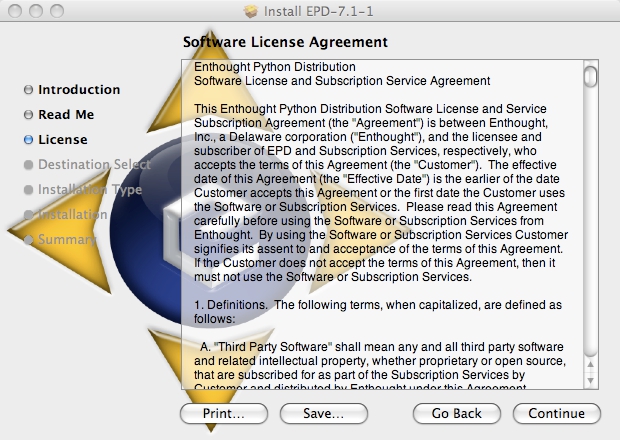The height and width of the screenshot is (440, 620).
Task: Click the Software License Agreement heading
Action: (x=285, y=42)
